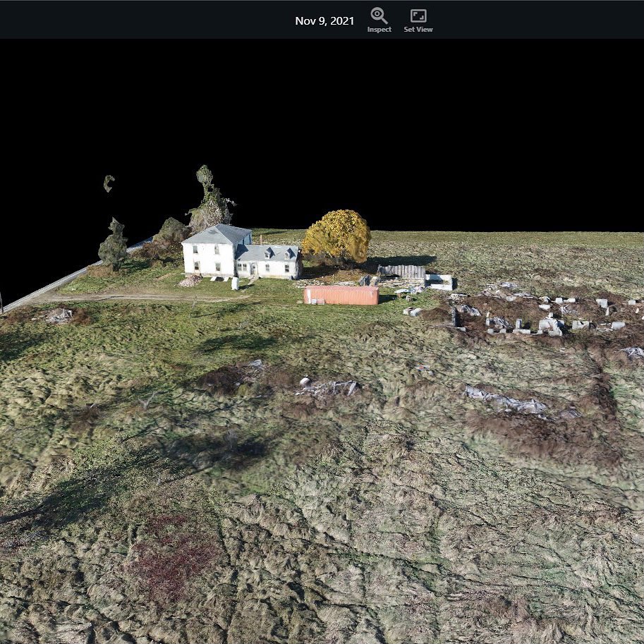Select the Nov 9, 2021 capture date
Image resolution: width=644 pixels, height=644 pixels.
(324, 22)
